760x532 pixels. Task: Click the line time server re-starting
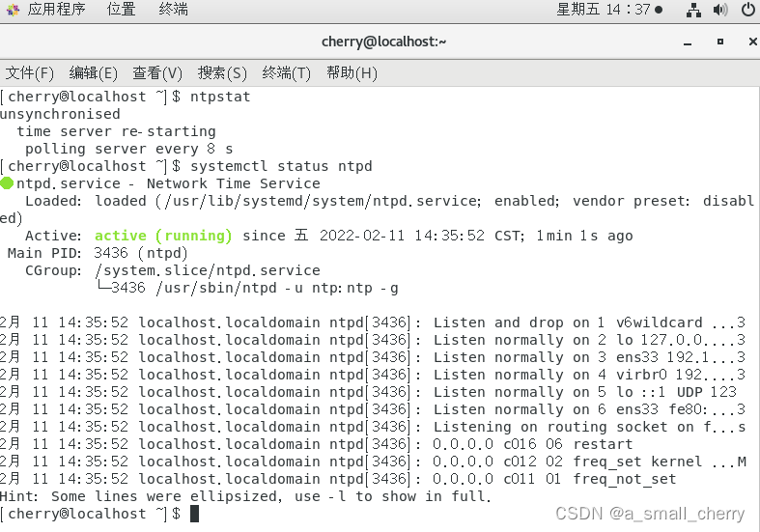point(116,131)
